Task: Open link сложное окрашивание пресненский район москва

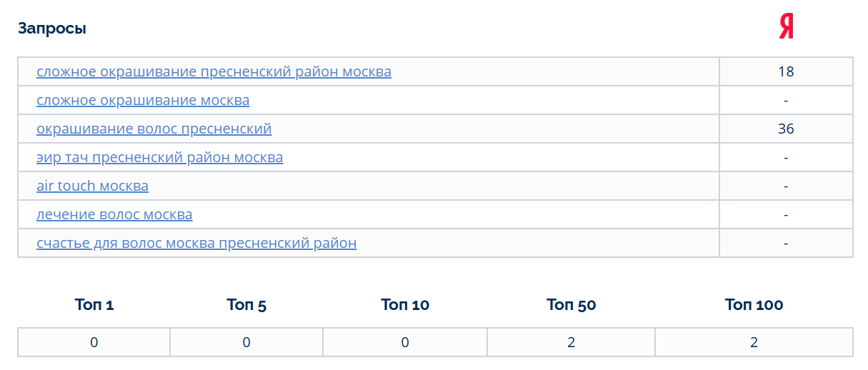Action: click(214, 71)
